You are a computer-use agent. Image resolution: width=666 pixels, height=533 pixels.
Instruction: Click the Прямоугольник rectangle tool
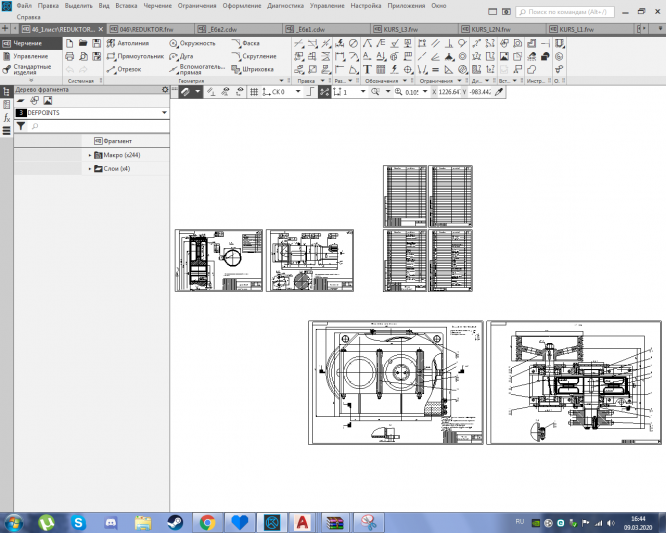point(135,57)
